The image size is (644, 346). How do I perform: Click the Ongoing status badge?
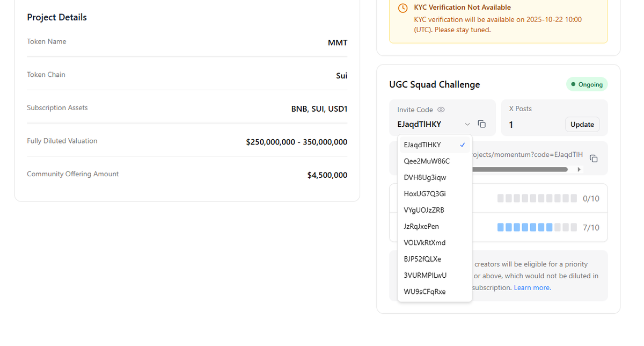tap(587, 84)
